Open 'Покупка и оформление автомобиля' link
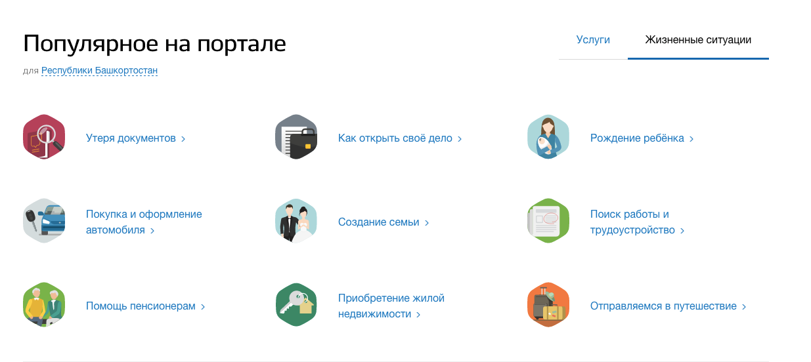This screenshot has width=811, height=362. point(144,222)
